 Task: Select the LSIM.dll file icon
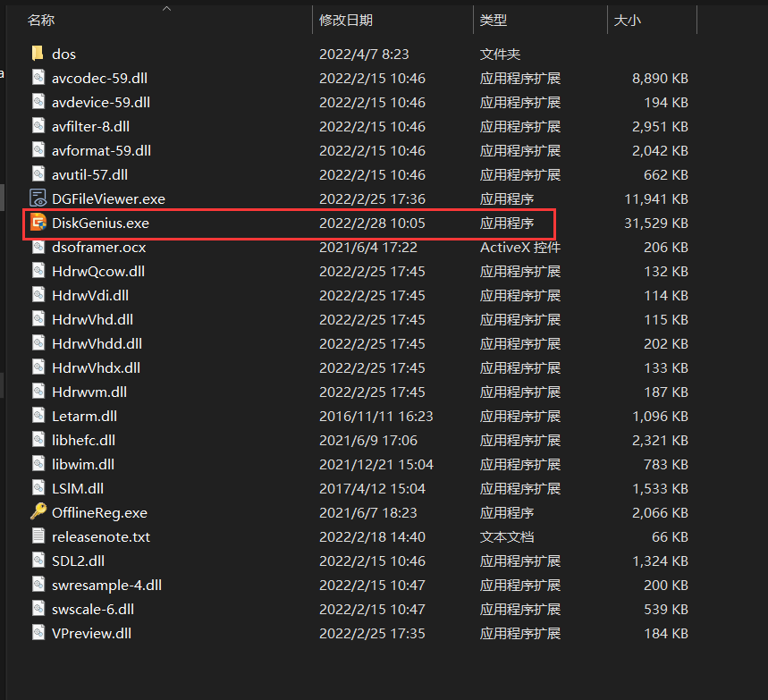[38, 488]
